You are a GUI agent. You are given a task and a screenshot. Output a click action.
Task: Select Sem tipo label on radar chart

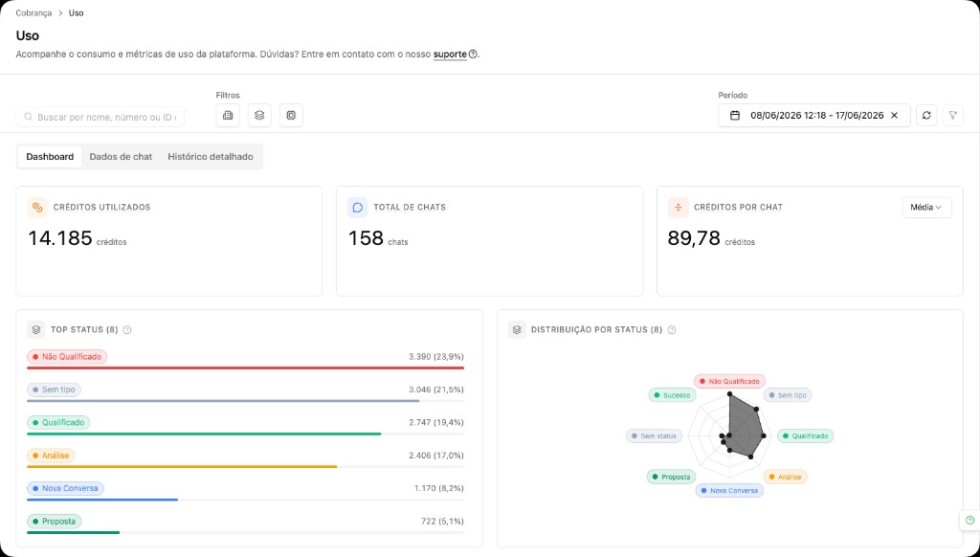point(788,395)
